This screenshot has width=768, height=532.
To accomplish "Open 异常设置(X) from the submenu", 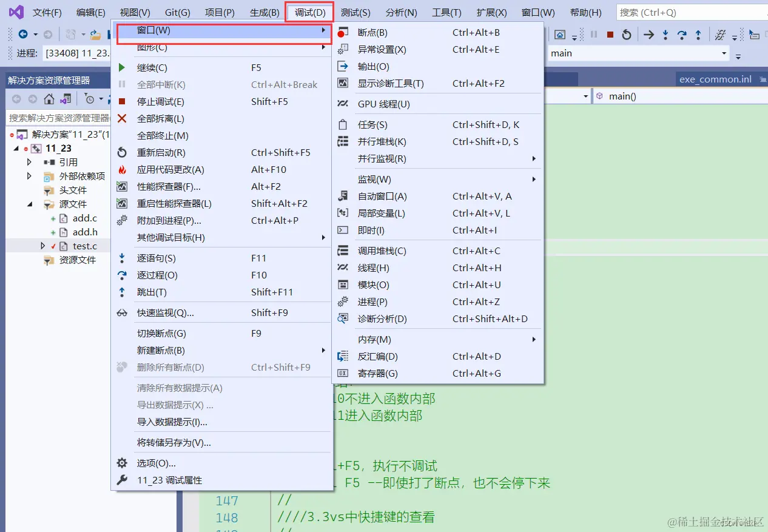I will click(383, 49).
